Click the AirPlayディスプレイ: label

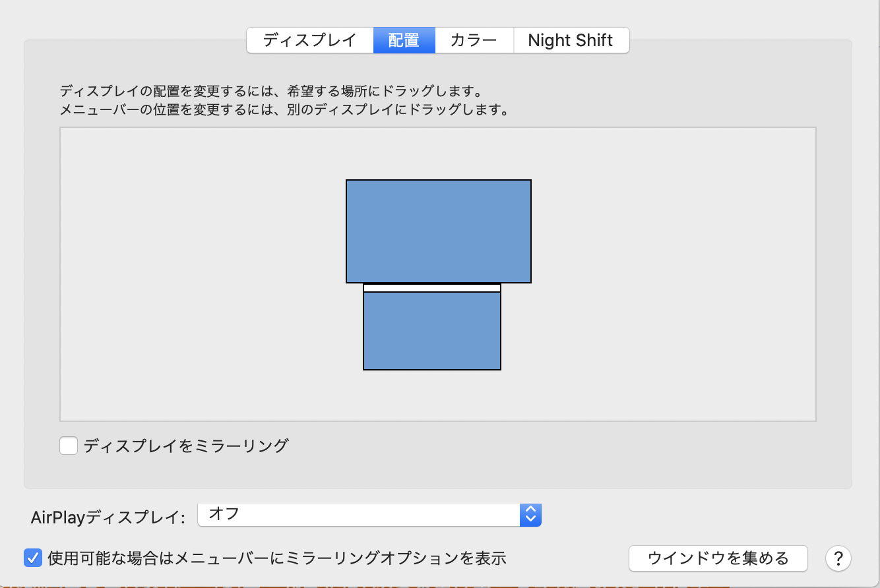109,517
